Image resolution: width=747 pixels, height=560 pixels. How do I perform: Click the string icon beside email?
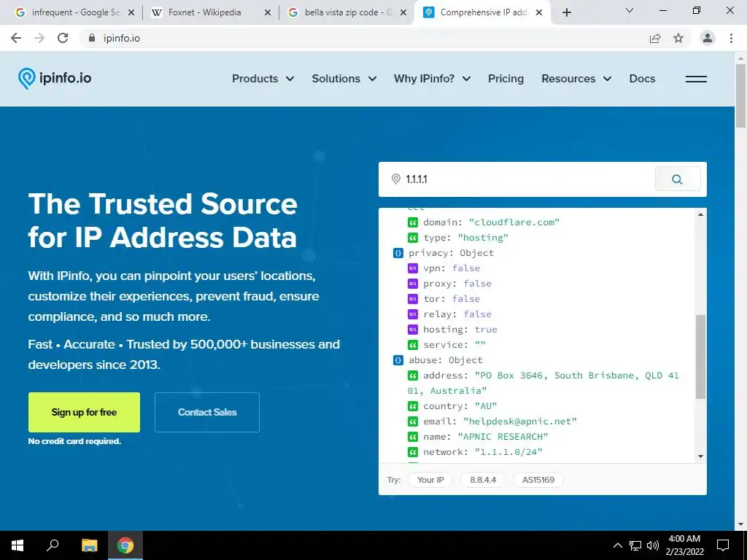pyautogui.click(x=413, y=421)
